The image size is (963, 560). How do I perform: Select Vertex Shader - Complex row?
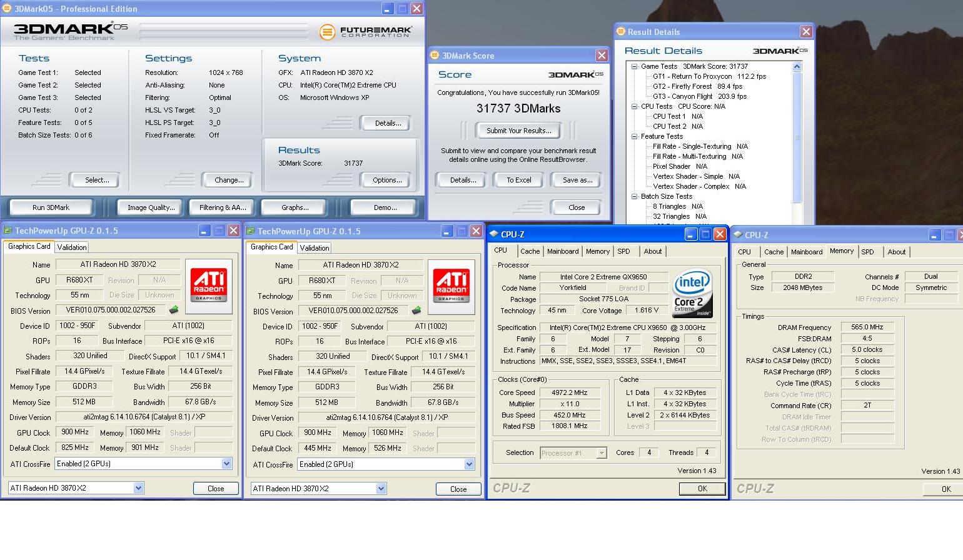[x=699, y=186]
